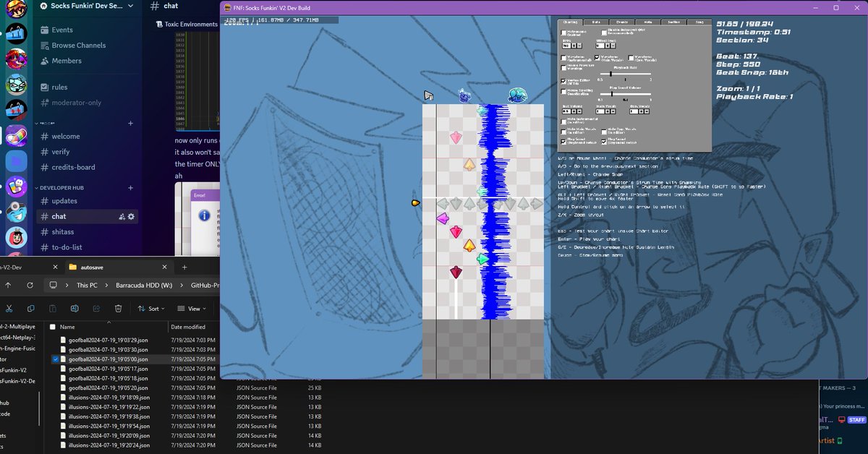This screenshot has height=454, width=868.
Task: Click the Boyfriend character icon above the grid
Action: point(517,95)
